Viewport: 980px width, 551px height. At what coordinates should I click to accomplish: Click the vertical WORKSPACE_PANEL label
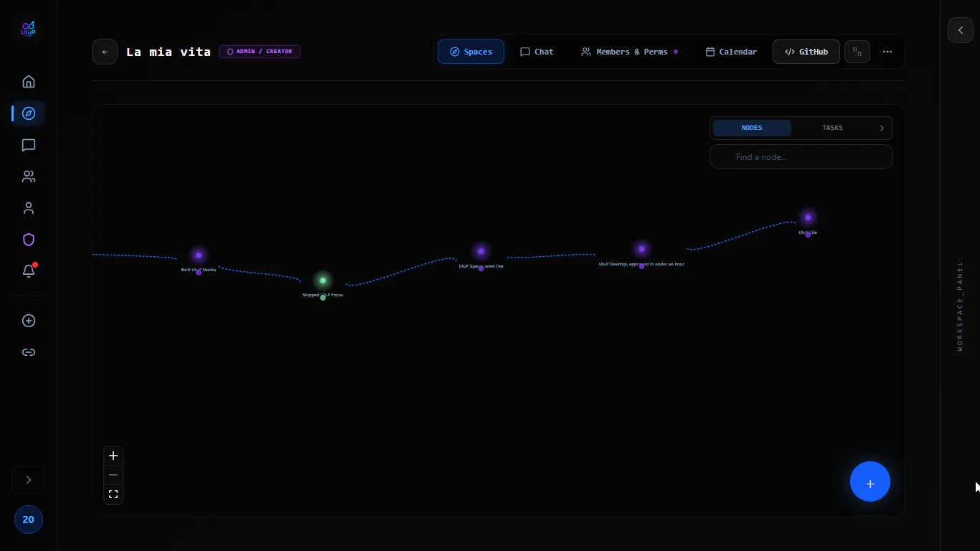(x=961, y=306)
